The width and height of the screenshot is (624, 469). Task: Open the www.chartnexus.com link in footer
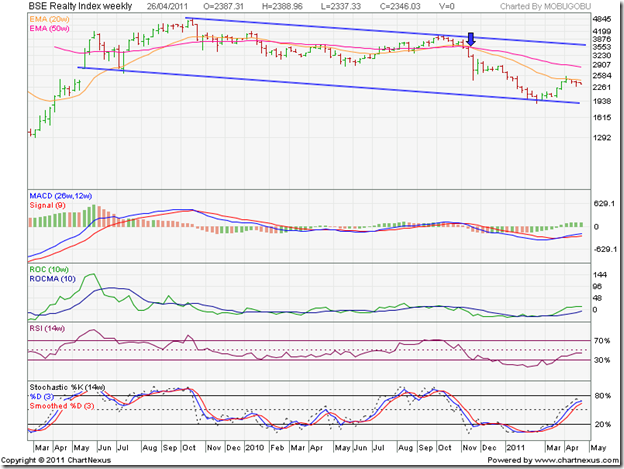[x=576, y=460]
